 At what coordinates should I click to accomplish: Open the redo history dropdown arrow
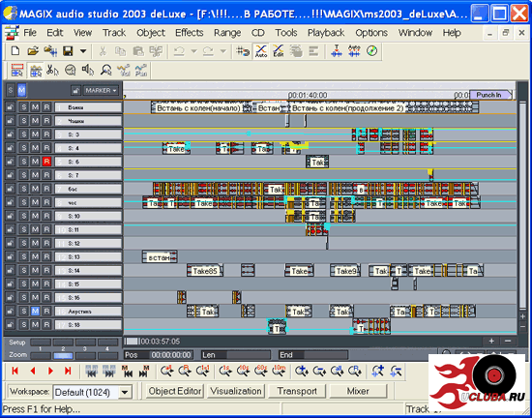coord(222,51)
